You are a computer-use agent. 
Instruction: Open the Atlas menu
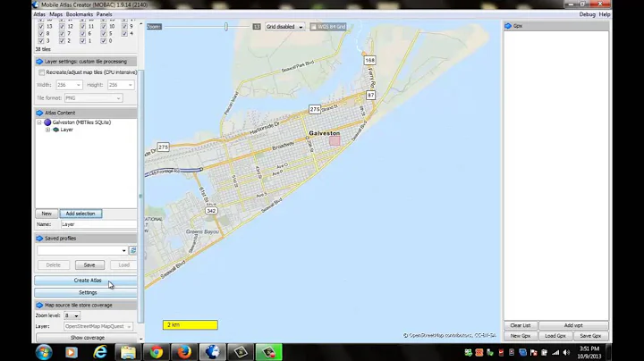click(39, 14)
